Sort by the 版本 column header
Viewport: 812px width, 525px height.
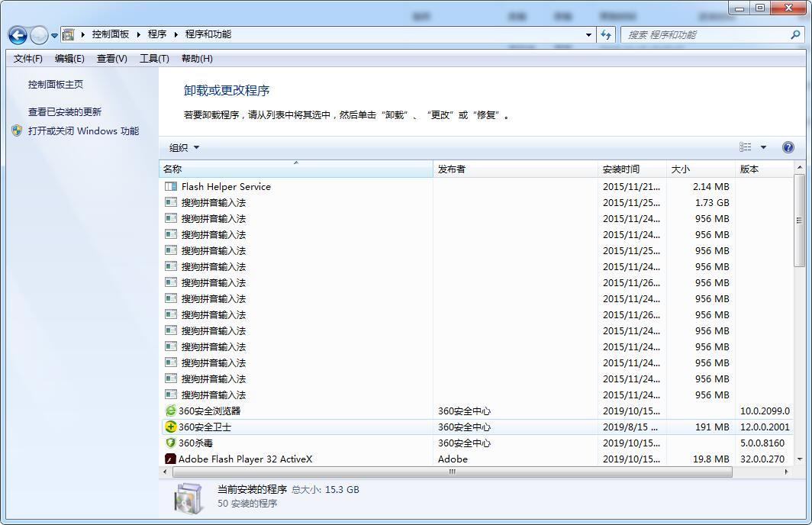click(764, 169)
